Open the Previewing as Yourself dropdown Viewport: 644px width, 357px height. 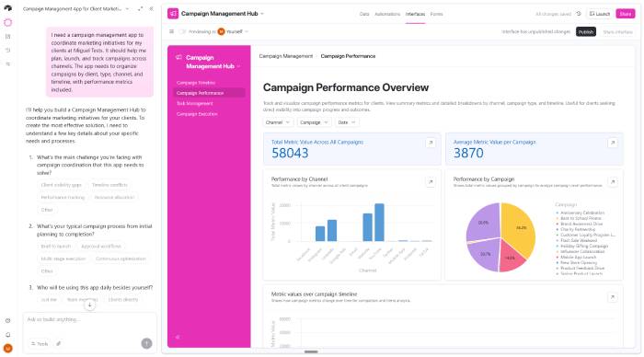point(233,31)
